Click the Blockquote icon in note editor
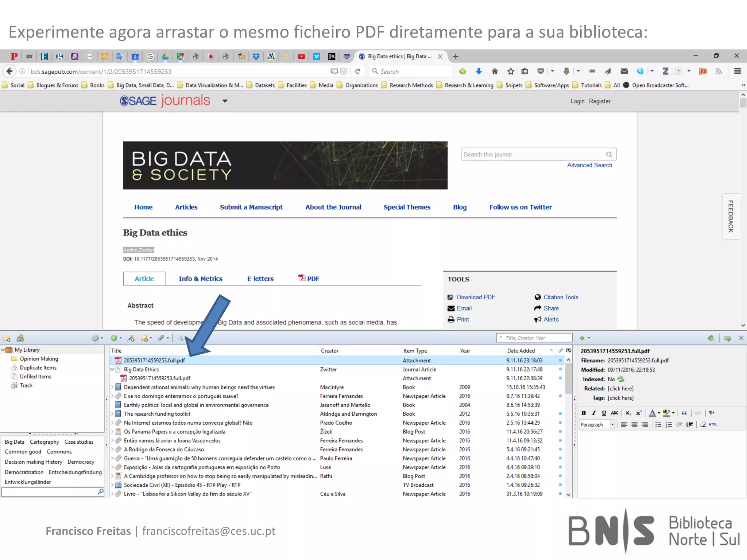The image size is (747, 560). [x=684, y=413]
